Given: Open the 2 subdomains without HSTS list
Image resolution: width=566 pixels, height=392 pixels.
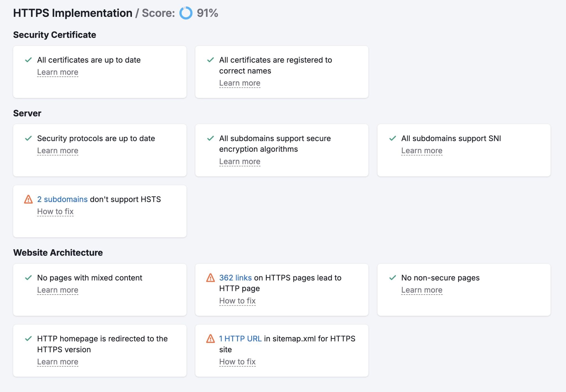Looking at the screenshot, I should (x=62, y=199).
